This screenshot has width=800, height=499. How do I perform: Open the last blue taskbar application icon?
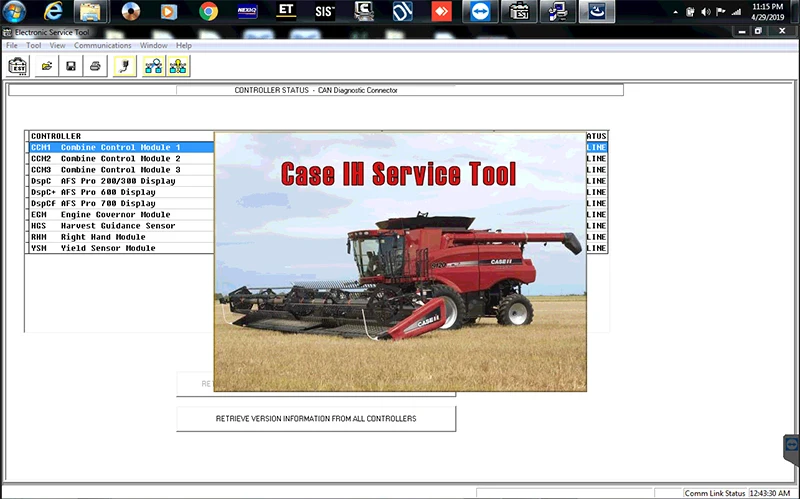tap(597, 11)
